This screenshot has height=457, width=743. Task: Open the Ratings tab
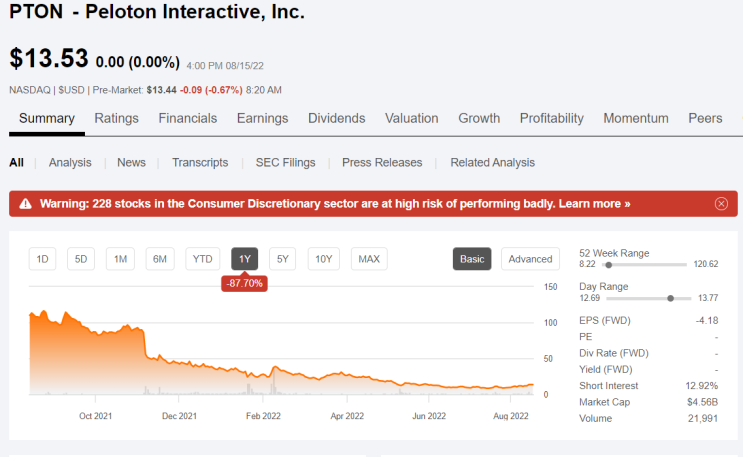(116, 118)
